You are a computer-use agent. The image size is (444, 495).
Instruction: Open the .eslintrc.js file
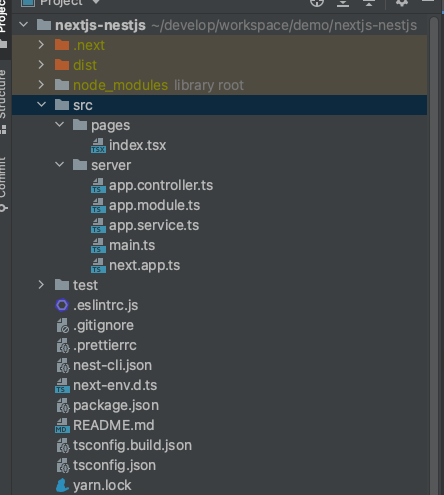click(x=106, y=306)
